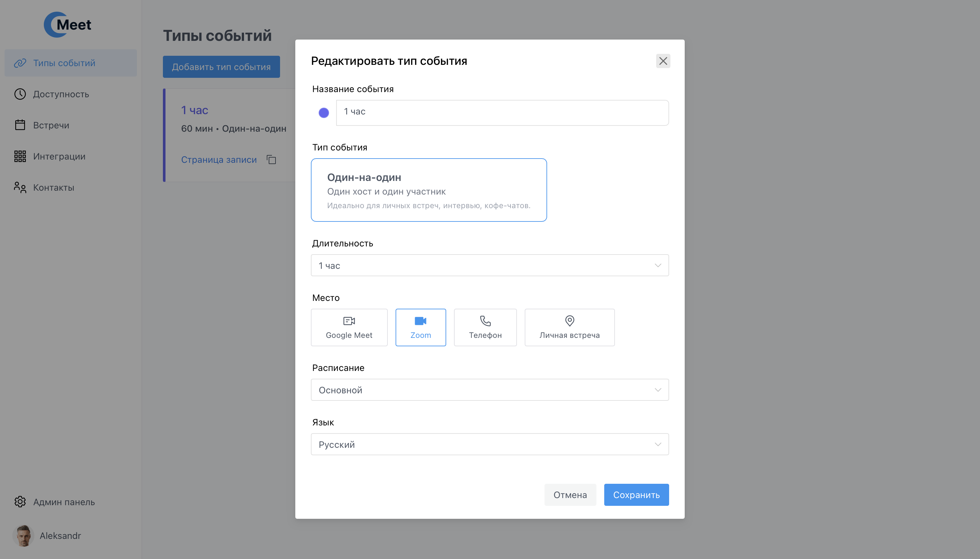The image size is (980, 559).
Task: Click the copy icon next to Страница записи
Action: click(272, 160)
